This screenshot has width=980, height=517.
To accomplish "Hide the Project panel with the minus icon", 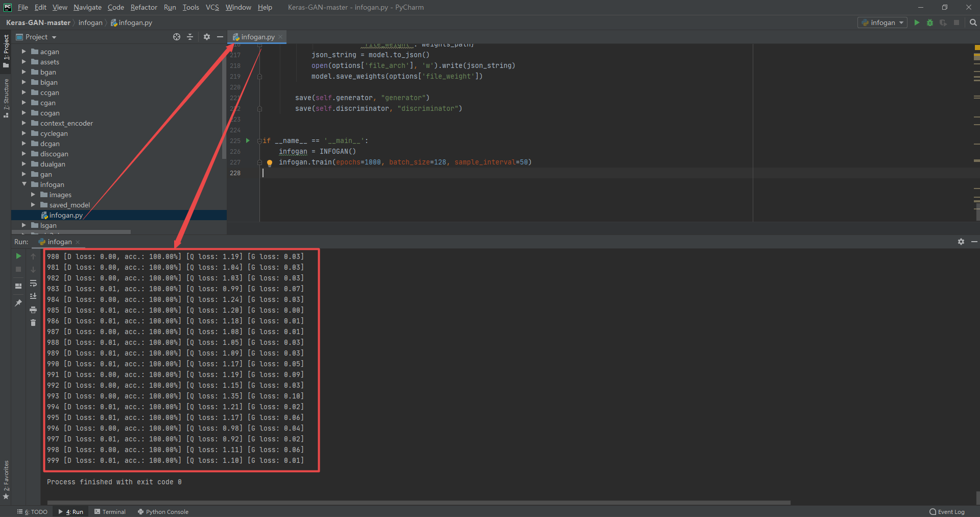I will pyautogui.click(x=220, y=37).
